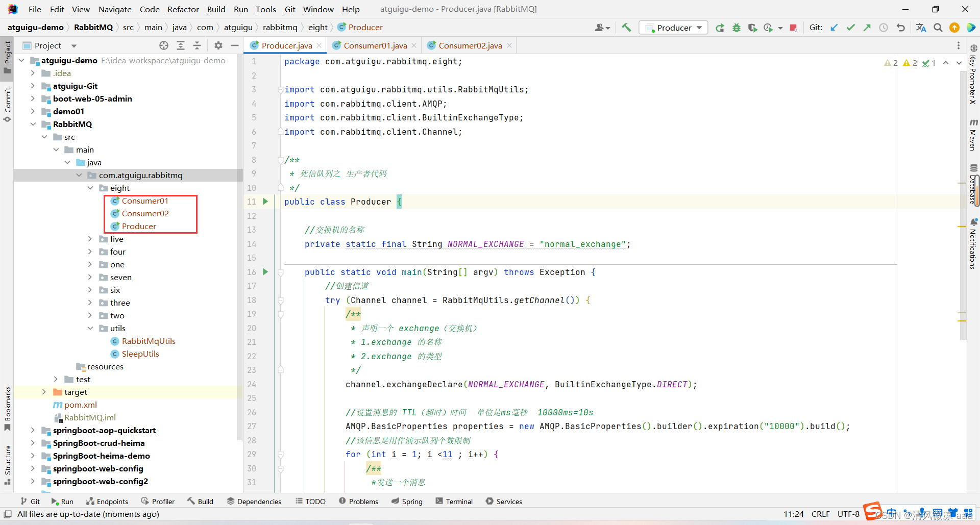Run the Producer configuration with green arrow

coord(720,28)
